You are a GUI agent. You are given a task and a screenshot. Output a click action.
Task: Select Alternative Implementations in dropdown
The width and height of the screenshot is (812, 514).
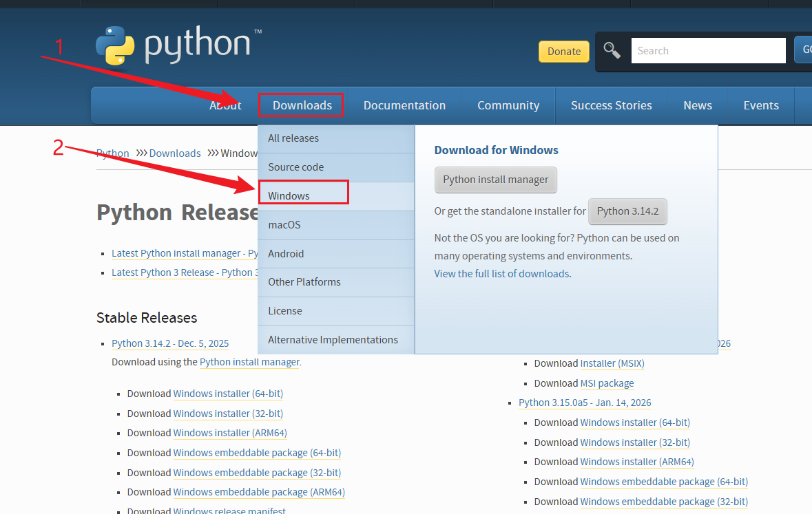point(336,340)
